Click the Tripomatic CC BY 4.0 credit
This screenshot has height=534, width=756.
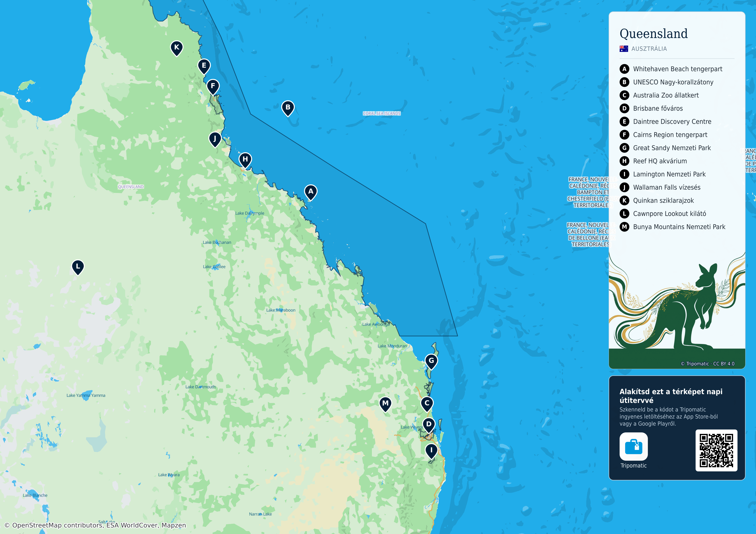707,364
